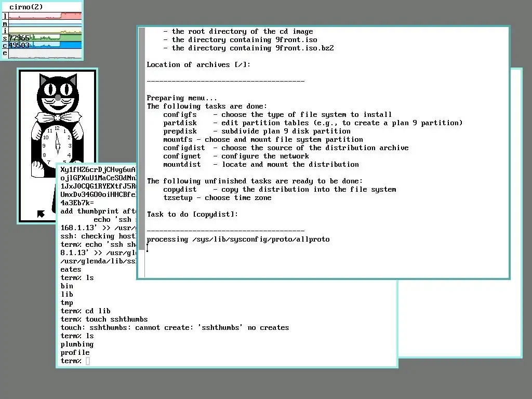The height and width of the screenshot is (399, 532).
Task: Click the 'cirno(2)' stats window title
Action: 26,7
